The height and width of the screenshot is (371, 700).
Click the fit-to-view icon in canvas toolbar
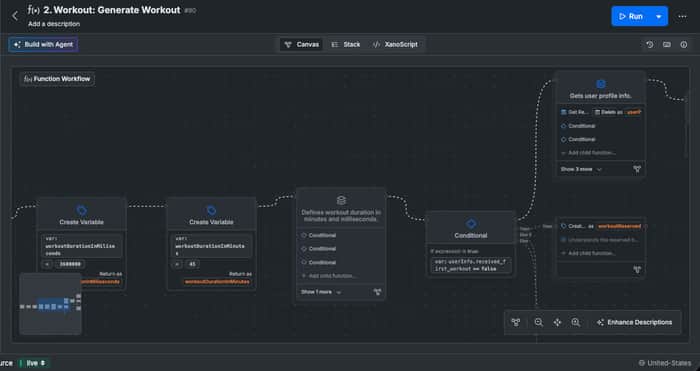[x=557, y=322]
